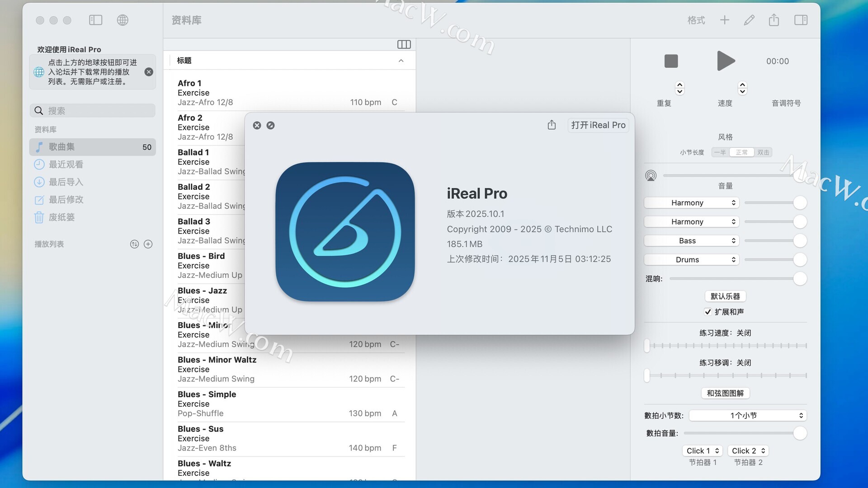Click the plus icon to add song
The height and width of the screenshot is (488, 868).
click(725, 20)
